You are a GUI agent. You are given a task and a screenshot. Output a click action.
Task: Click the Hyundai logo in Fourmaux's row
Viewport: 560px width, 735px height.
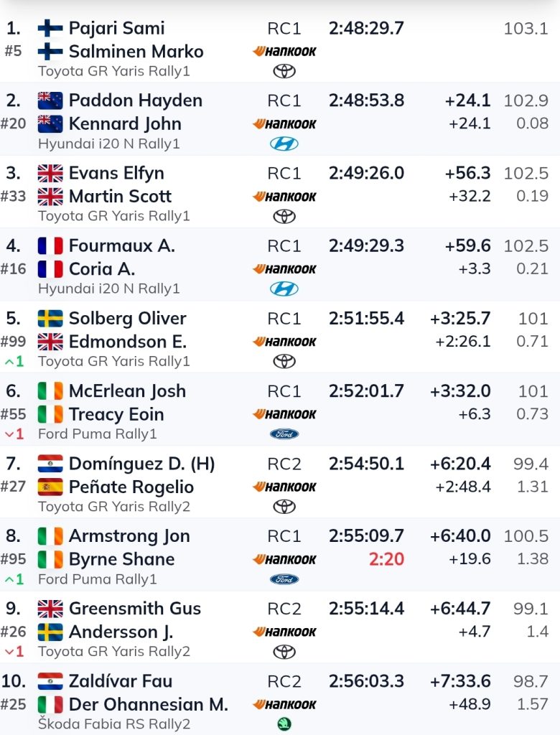tap(284, 289)
